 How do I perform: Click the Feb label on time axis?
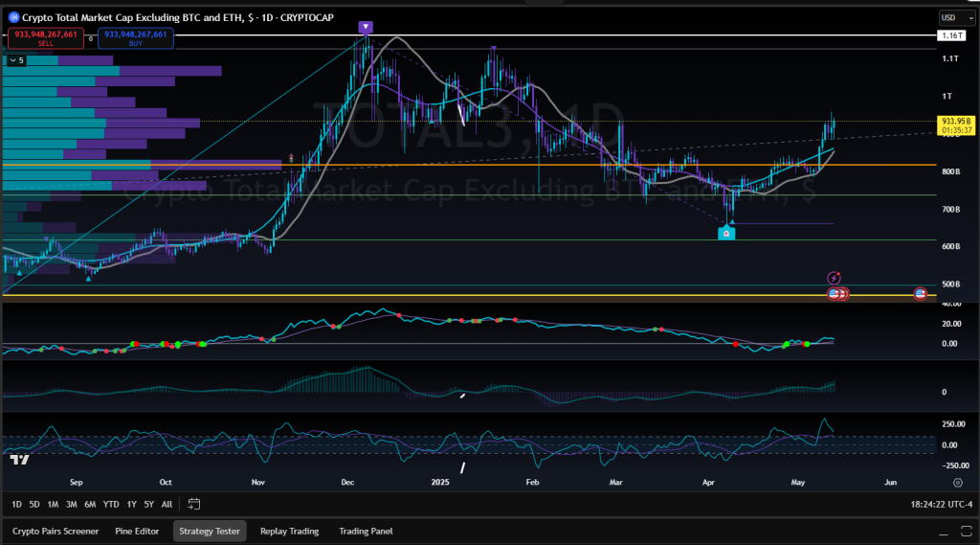[532, 483]
